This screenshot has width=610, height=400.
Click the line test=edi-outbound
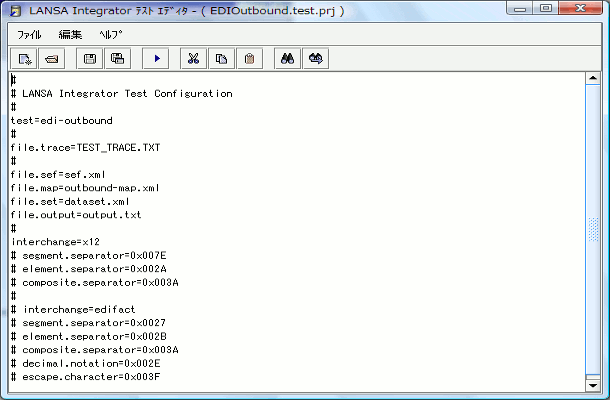[61, 121]
